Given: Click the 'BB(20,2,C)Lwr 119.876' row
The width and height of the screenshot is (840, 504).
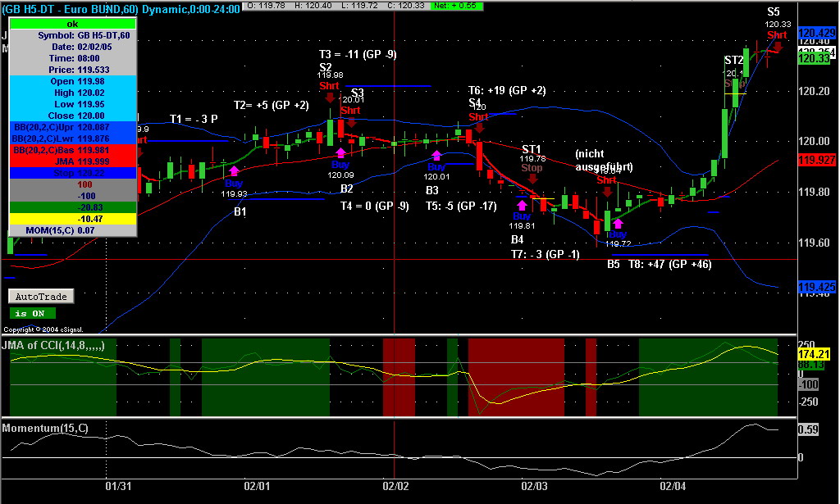Looking at the screenshot, I should click(x=73, y=138).
